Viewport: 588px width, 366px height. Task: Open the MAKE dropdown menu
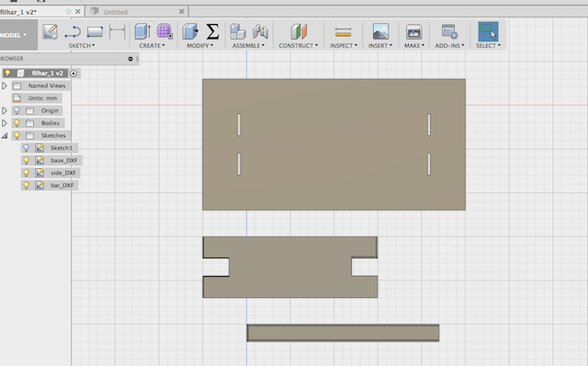(x=414, y=45)
